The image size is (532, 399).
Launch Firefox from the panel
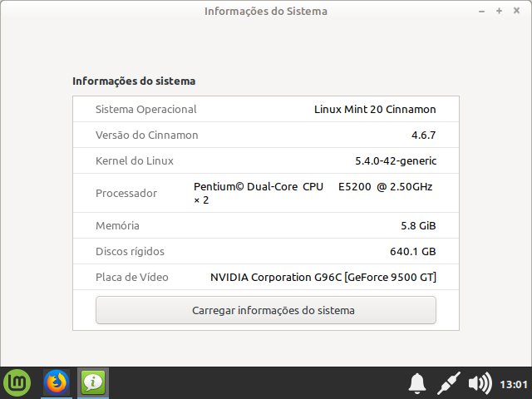click(57, 382)
